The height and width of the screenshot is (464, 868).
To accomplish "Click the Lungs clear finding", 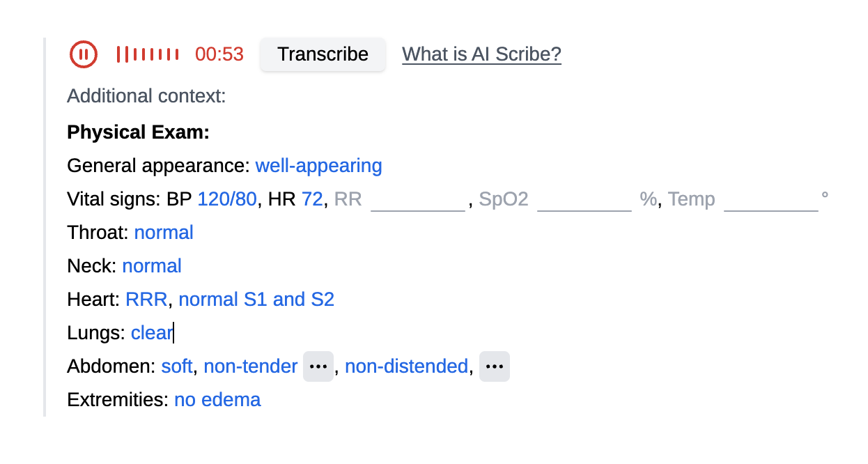I will pos(151,333).
